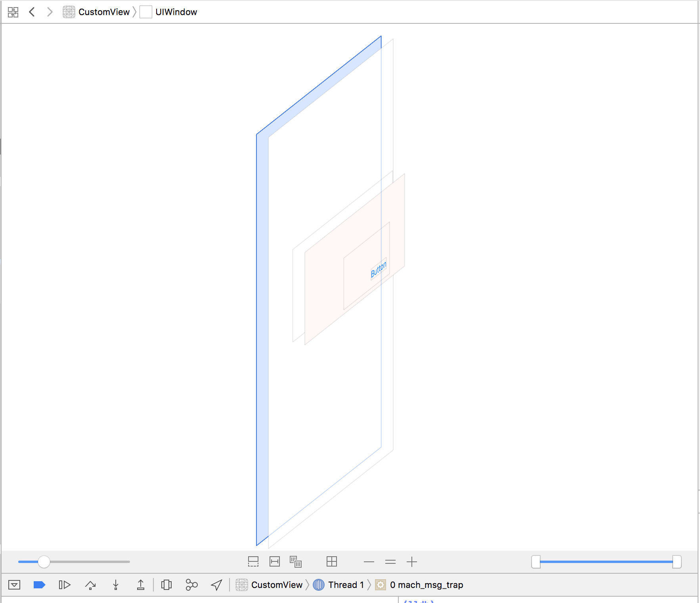Image resolution: width=700 pixels, height=603 pixels.
Task: Click the Debug View Hierarchy button
Action: coord(166,585)
